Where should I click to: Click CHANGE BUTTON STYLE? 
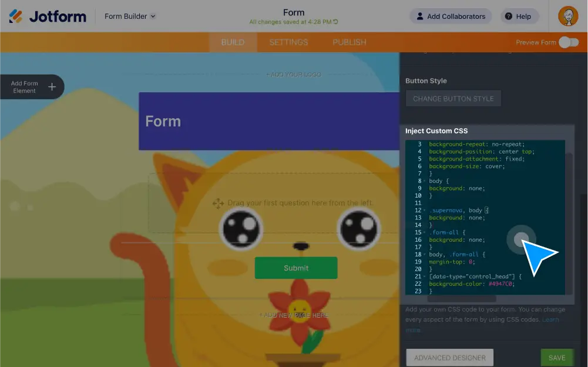pyautogui.click(x=453, y=98)
